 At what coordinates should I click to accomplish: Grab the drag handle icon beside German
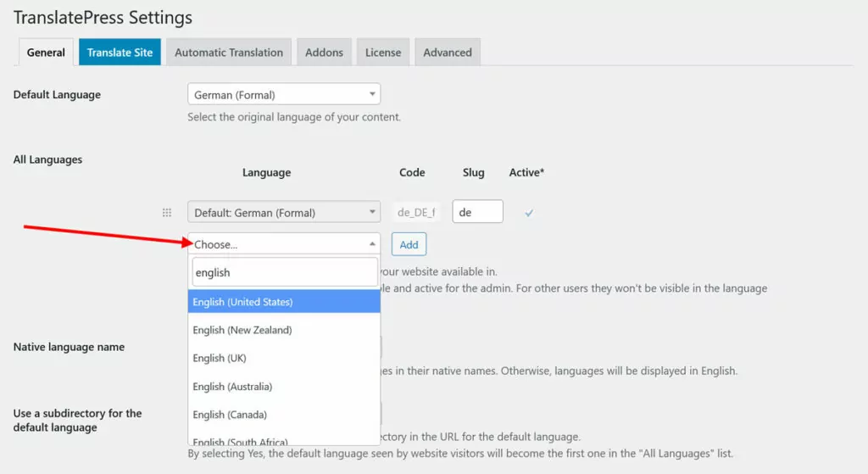coord(167,213)
